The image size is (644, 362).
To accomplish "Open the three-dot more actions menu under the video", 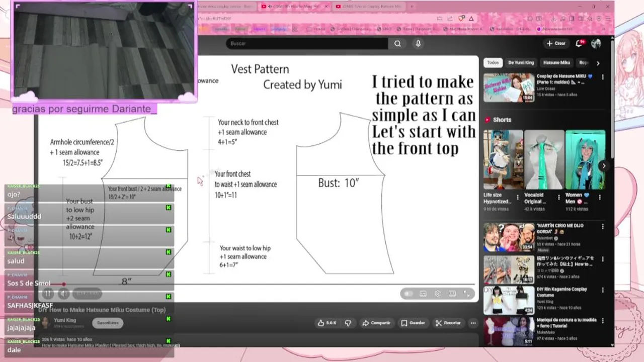I will click(473, 323).
